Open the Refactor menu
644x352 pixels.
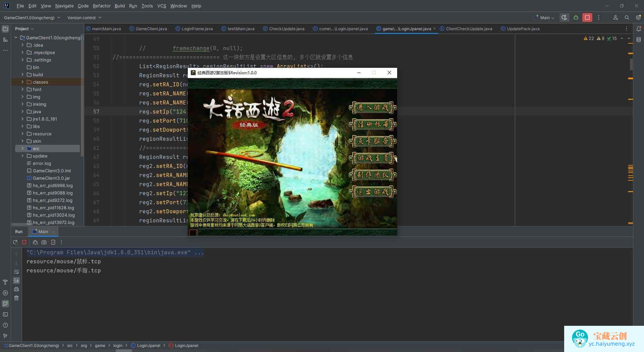[101, 6]
